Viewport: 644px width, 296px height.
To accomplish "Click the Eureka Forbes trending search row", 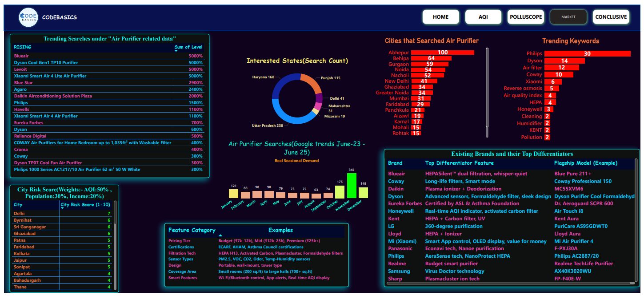I will coord(108,123).
